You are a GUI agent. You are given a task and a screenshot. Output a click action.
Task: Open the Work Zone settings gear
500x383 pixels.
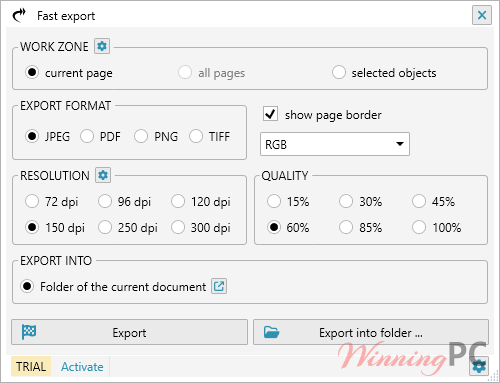[x=102, y=46]
